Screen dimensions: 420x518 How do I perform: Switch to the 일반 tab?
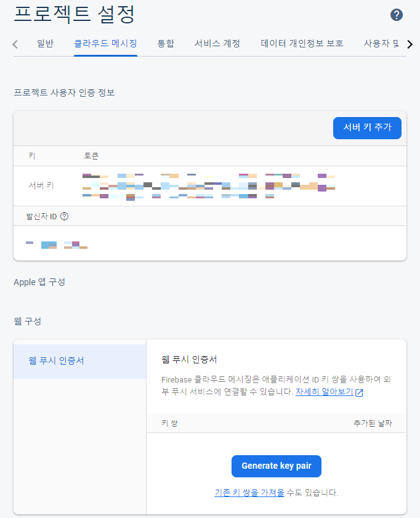pos(45,44)
